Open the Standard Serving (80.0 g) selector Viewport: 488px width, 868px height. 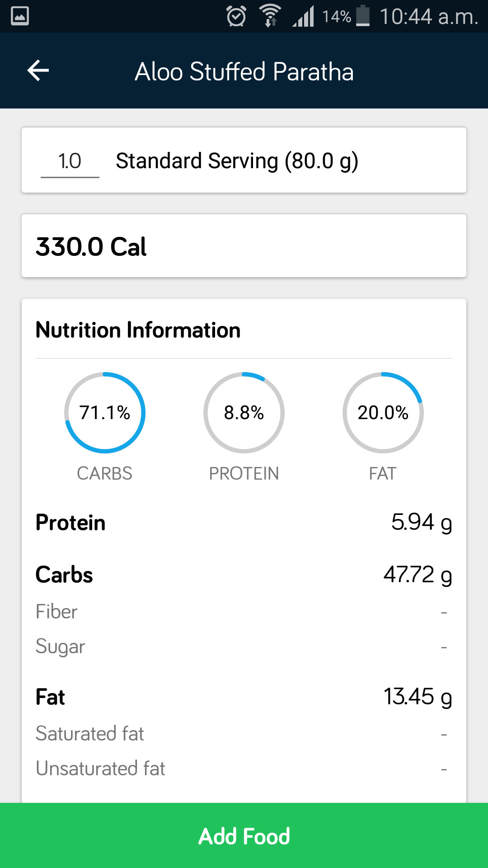(x=237, y=161)
